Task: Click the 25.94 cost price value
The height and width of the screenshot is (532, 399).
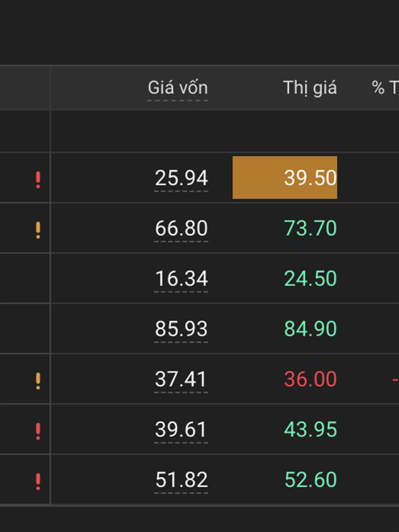Action: click(182, 178)
